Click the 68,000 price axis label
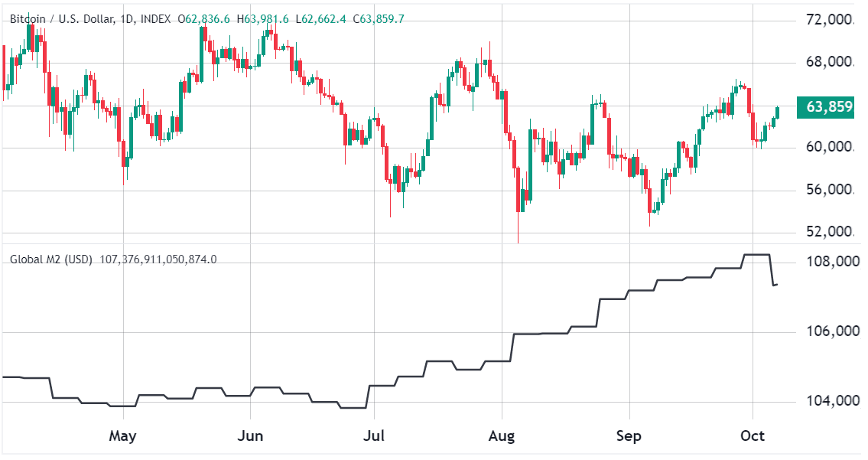Image resolution: width=868 pixels, height=460 pixels. [830, 61]
